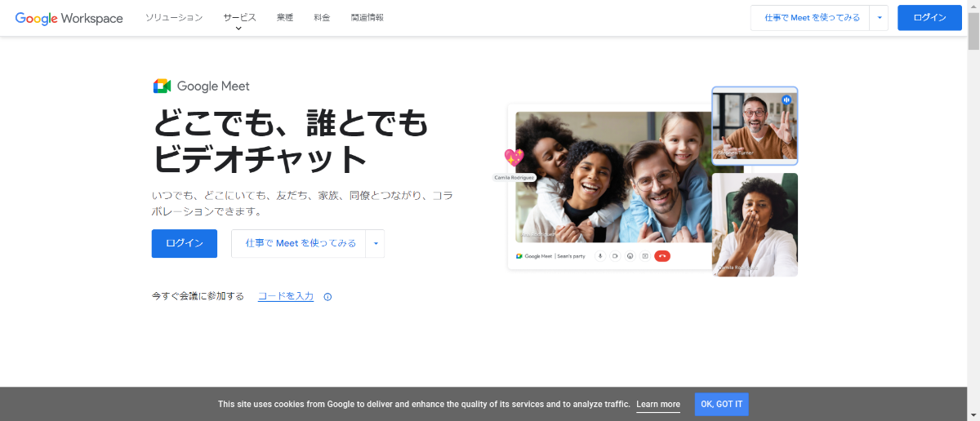Click the Sean's party label in illustration

coord(572,256)
